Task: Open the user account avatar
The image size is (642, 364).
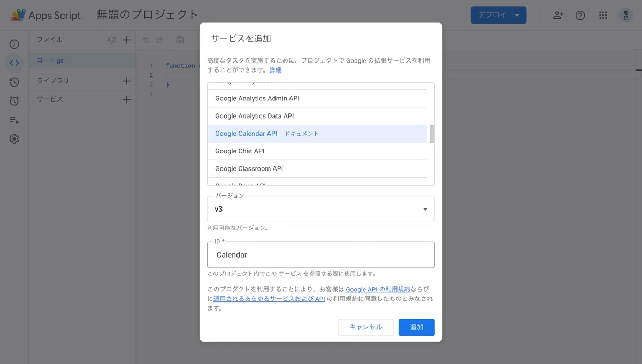Action: pos(626,15)
